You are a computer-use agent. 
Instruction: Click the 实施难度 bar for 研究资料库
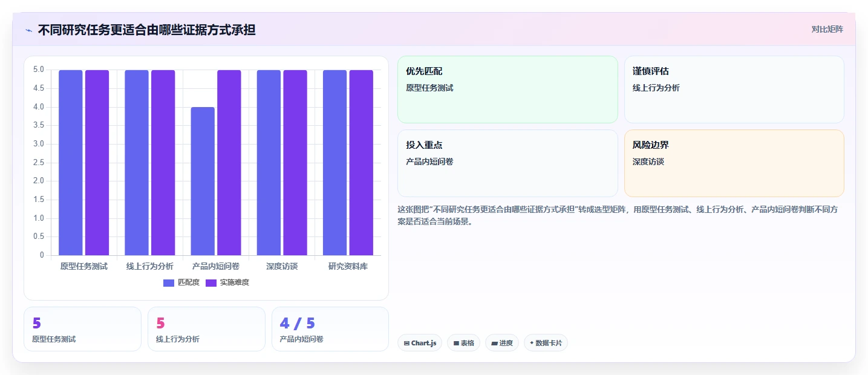tap(361, 163)
